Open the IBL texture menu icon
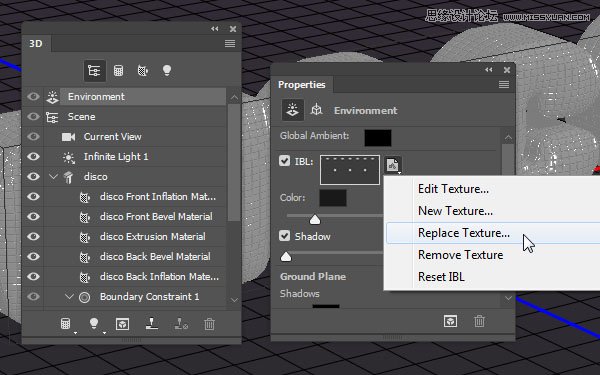The image size is (600, 375). 393,165
